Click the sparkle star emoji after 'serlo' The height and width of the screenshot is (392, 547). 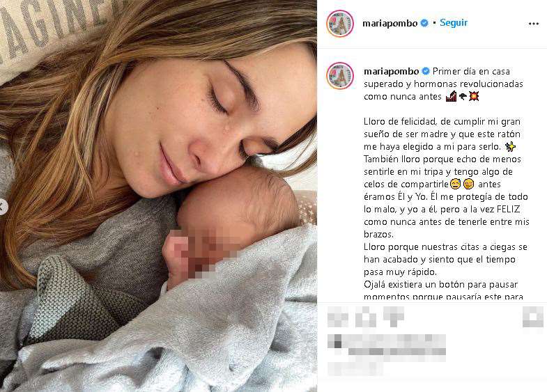tap(510, 147)
